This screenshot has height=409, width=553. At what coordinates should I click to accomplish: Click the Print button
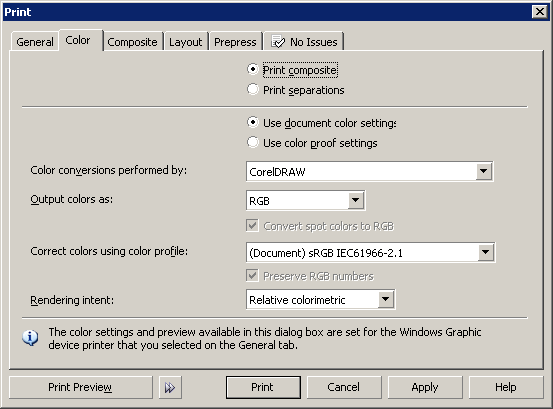263,387
